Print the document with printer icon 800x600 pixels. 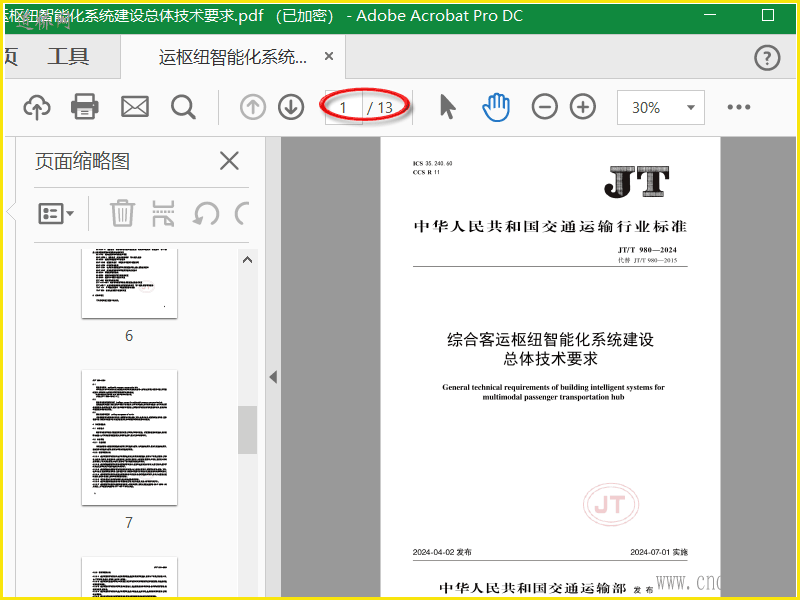(x=85, y=107)
